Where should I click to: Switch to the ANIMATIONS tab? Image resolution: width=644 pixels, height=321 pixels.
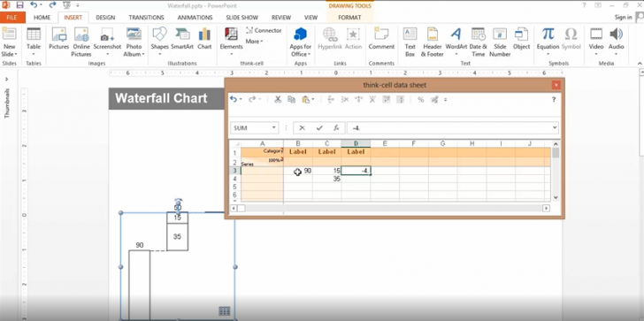click(x=195, y=17)
